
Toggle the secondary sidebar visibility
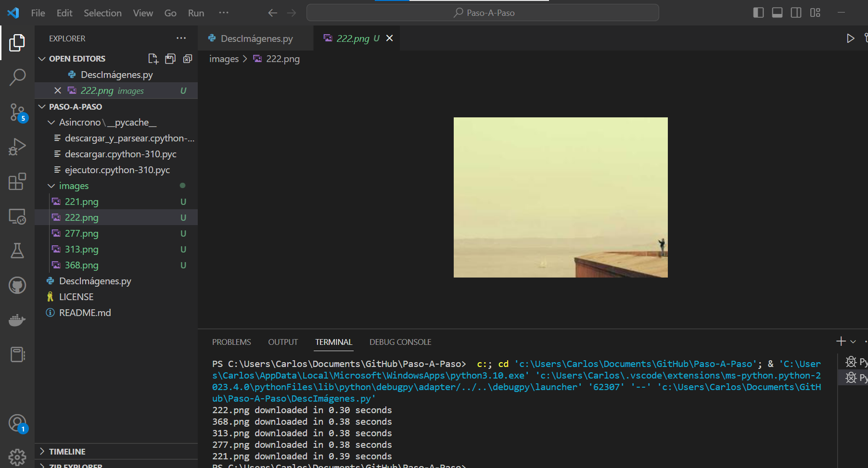pos(796,13)
